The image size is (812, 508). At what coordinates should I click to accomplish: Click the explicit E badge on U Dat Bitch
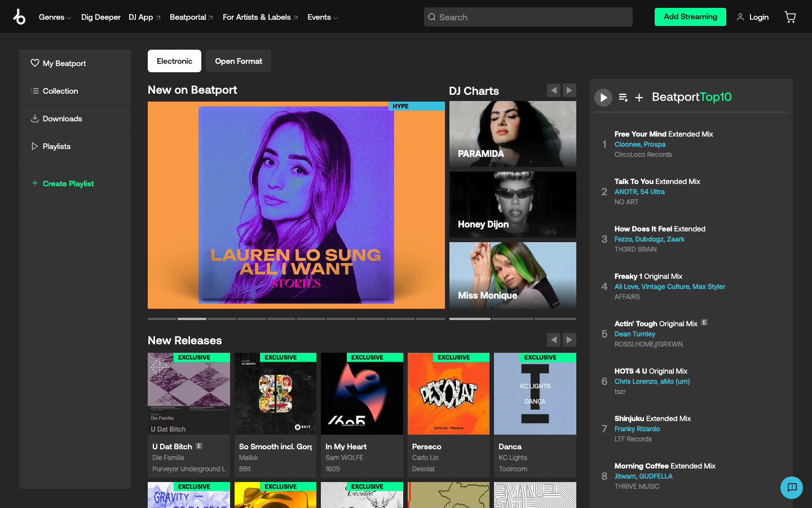(199, 446)
